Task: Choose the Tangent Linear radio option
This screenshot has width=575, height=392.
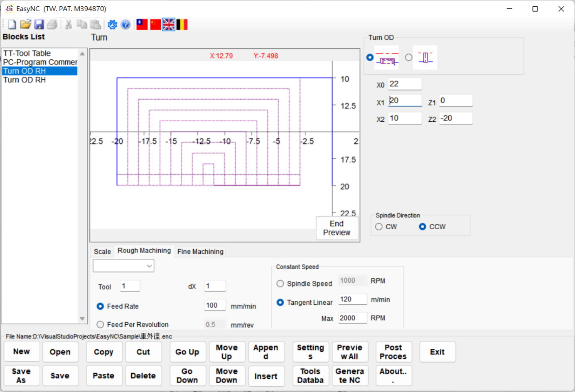Action: point(280,302)
